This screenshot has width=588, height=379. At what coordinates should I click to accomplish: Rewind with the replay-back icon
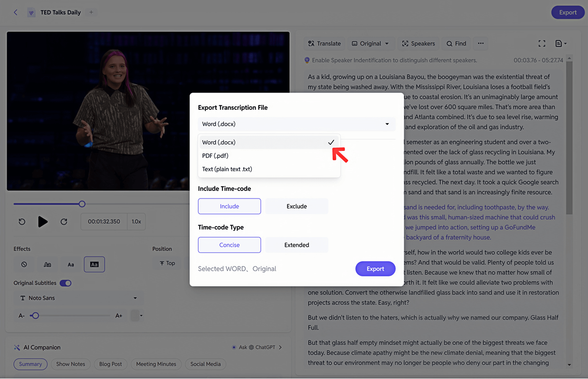[x=22, y=221]
